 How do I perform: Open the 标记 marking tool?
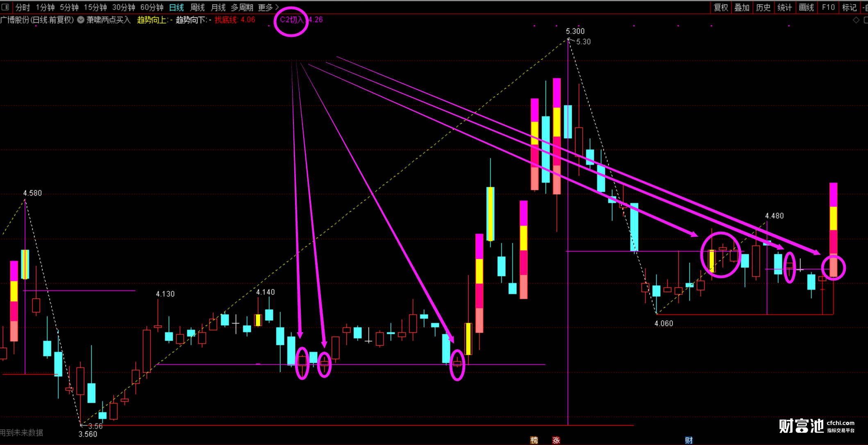(849, 7)
